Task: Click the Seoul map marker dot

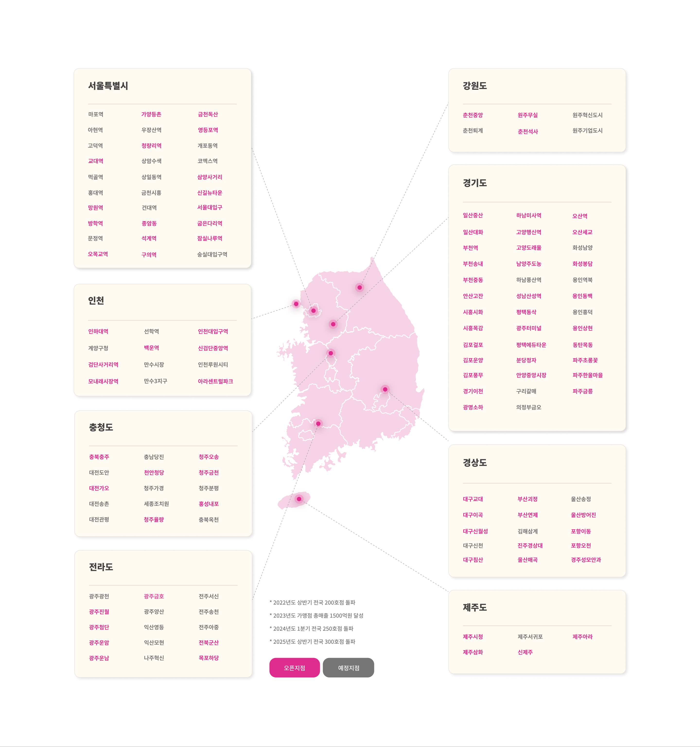Action: coord(313,311)
